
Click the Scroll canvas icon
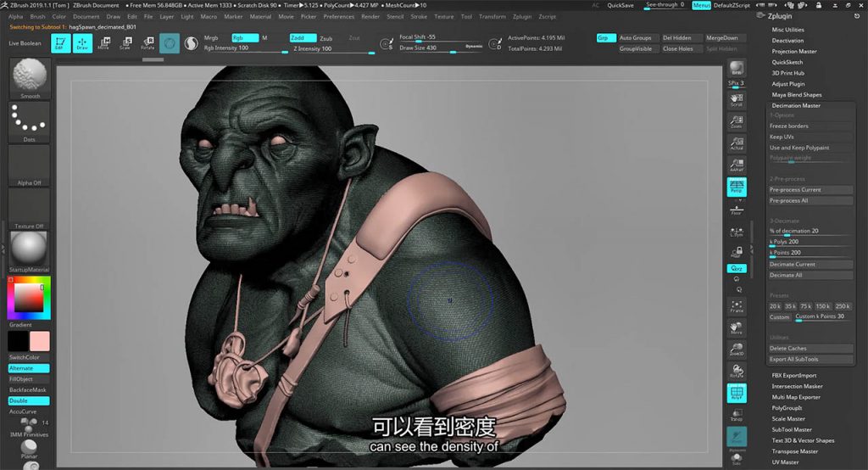pos(737,99)
